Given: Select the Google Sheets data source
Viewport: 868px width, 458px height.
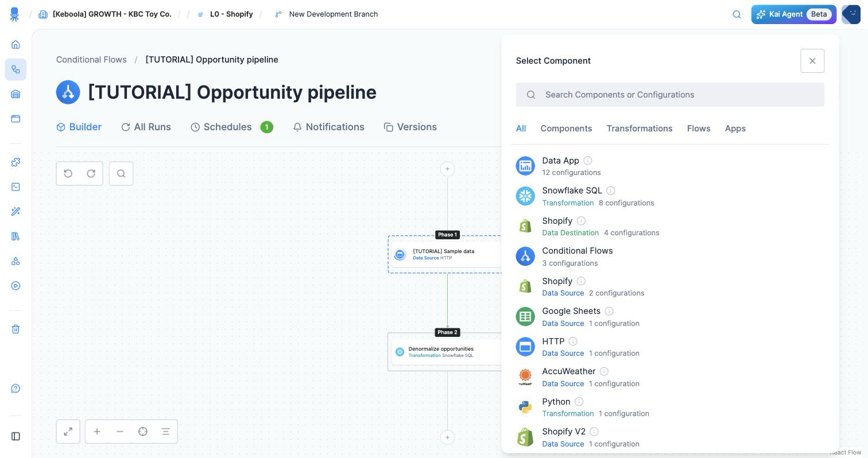Looking at the screenshot, I should pos(670,317).
